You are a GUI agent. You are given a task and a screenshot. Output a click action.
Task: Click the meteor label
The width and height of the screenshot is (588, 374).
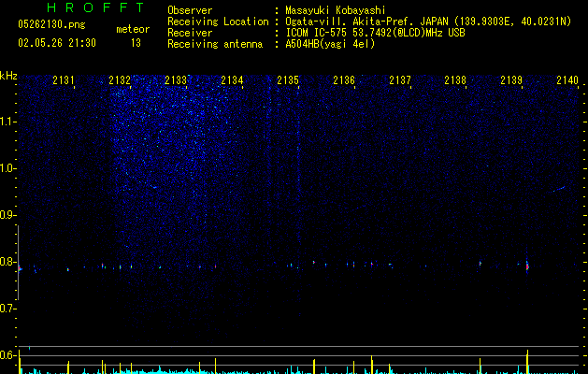tap(133, 29)
